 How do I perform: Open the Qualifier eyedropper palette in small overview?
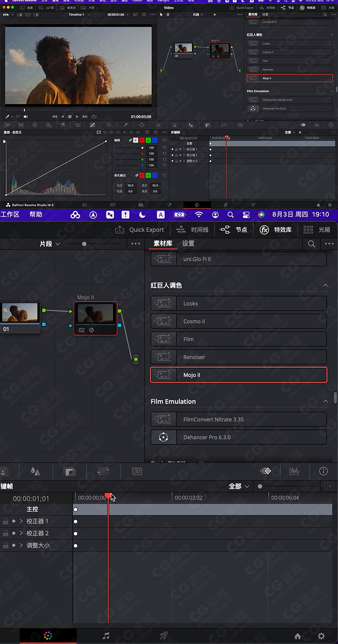(x=126, y=125)
